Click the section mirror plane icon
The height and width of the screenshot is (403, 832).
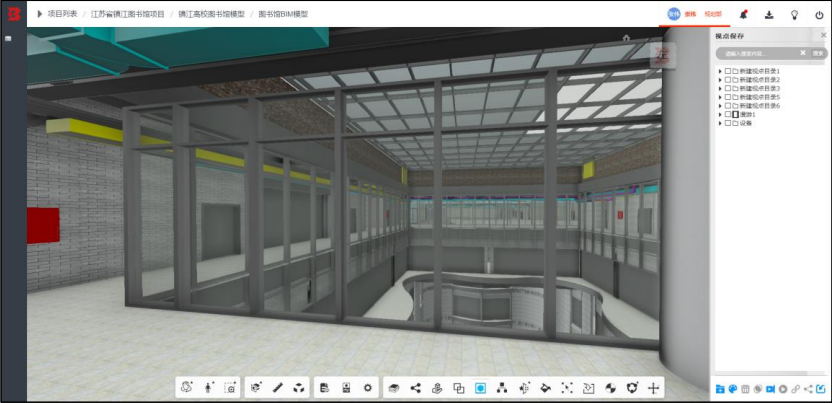(524, 388)
